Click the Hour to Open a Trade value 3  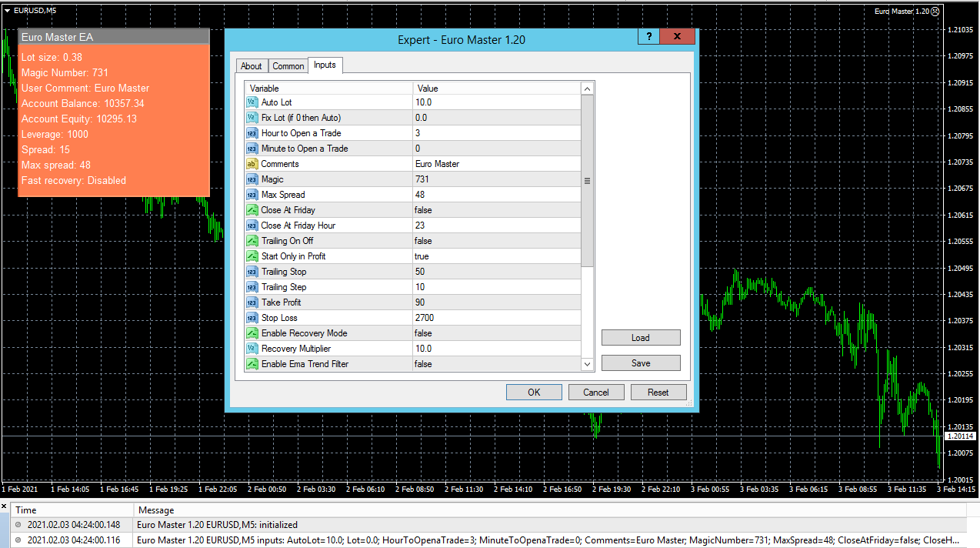click(418, 133)
